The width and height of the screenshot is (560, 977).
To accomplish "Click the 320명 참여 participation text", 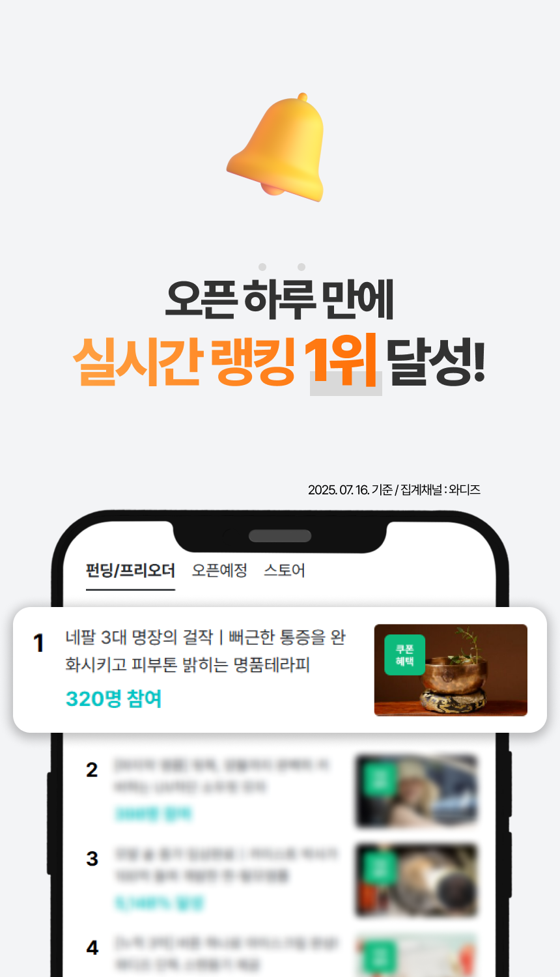I will pos(113,699).
